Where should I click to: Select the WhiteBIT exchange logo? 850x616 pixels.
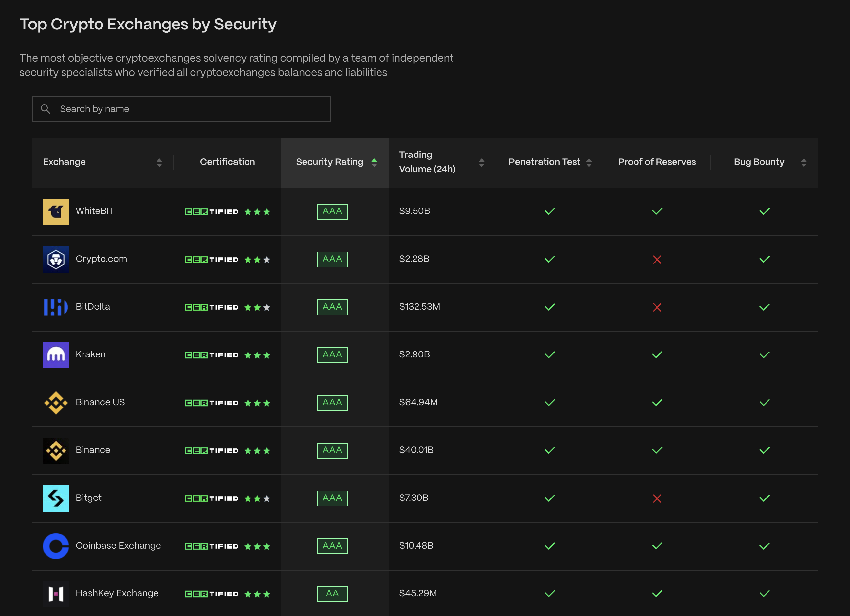click(55, 211)
